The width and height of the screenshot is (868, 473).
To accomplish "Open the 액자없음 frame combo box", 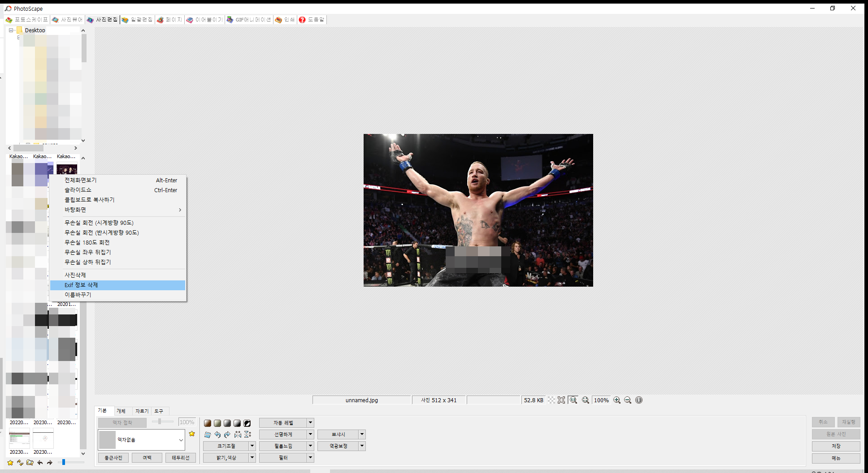I will tap(141, 440).
